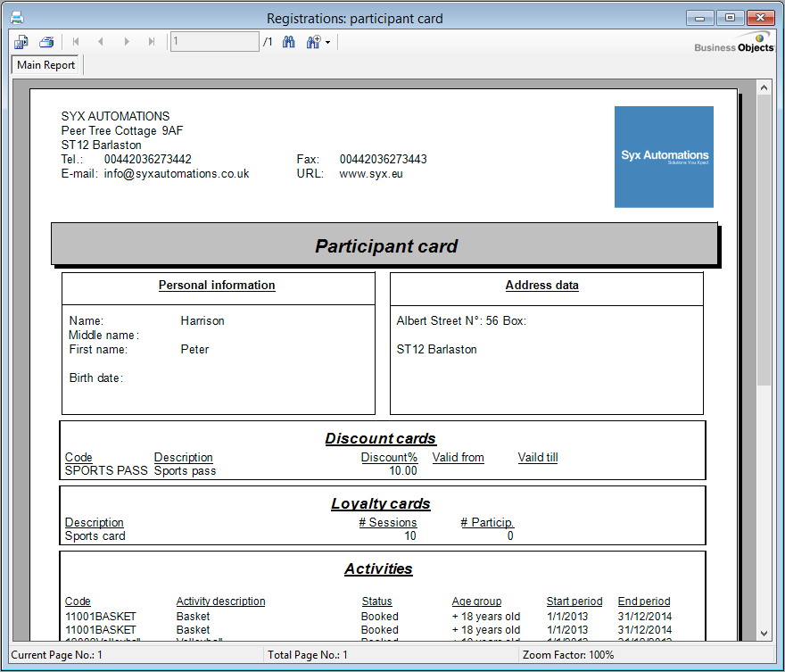
Task: Click the page number input field
Action: [214, 42]
